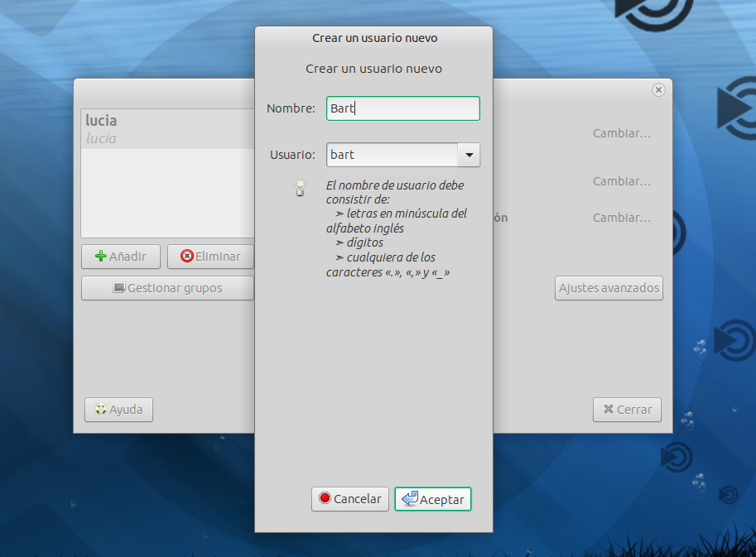Click the username rules hint text
This screenshot has width=756, height=557.
click(x=396, y=228)
